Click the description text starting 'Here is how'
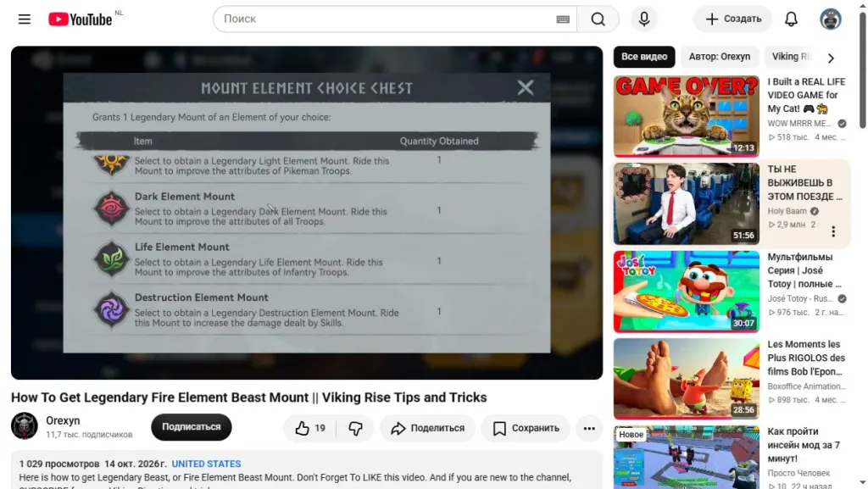868x489 pixels. coord(295,477)
